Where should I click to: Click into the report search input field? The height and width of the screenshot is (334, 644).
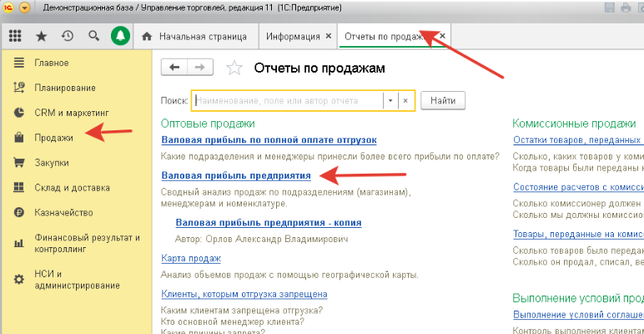pos(287,100)
